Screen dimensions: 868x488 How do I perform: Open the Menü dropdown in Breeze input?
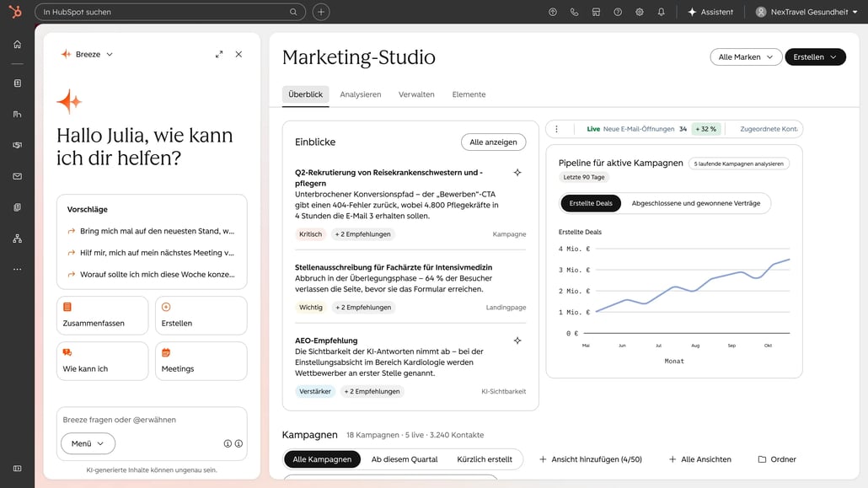click(88, 443)
